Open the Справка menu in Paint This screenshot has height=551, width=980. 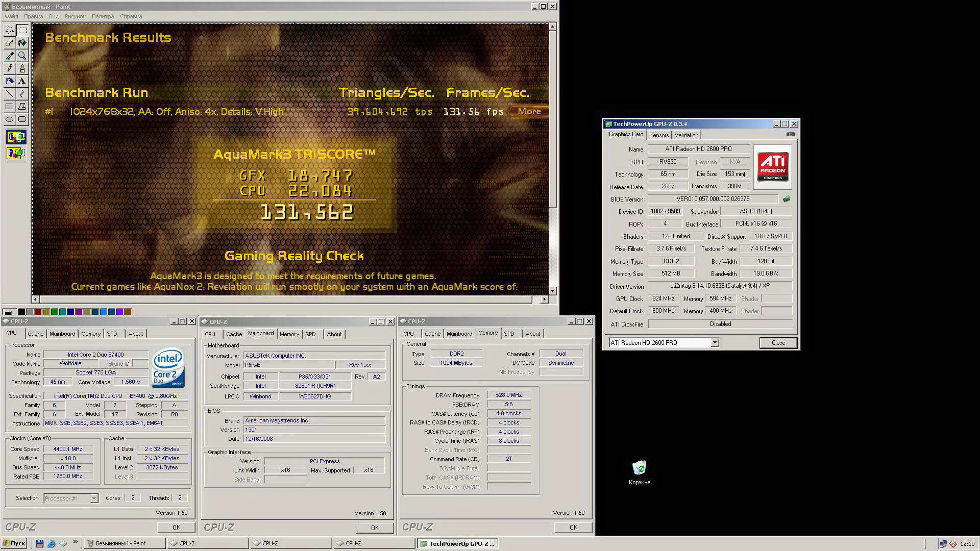coord(131,16)
